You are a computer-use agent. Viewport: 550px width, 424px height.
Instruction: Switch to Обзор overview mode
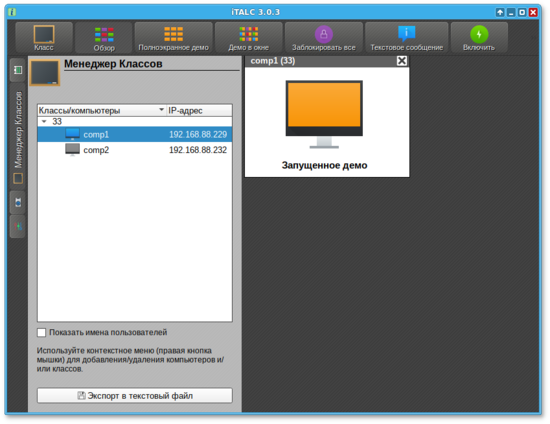[104, 38]
